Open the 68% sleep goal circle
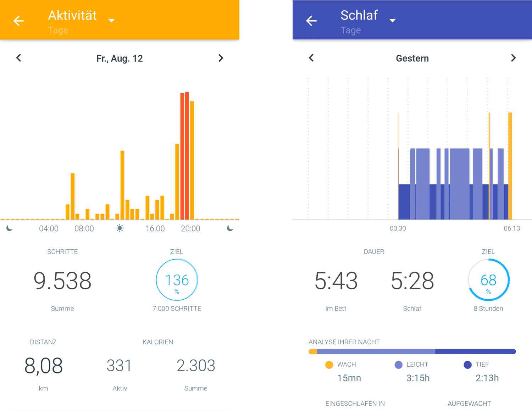The width and height of the screenshot is (532, 411). pos(488,280)
